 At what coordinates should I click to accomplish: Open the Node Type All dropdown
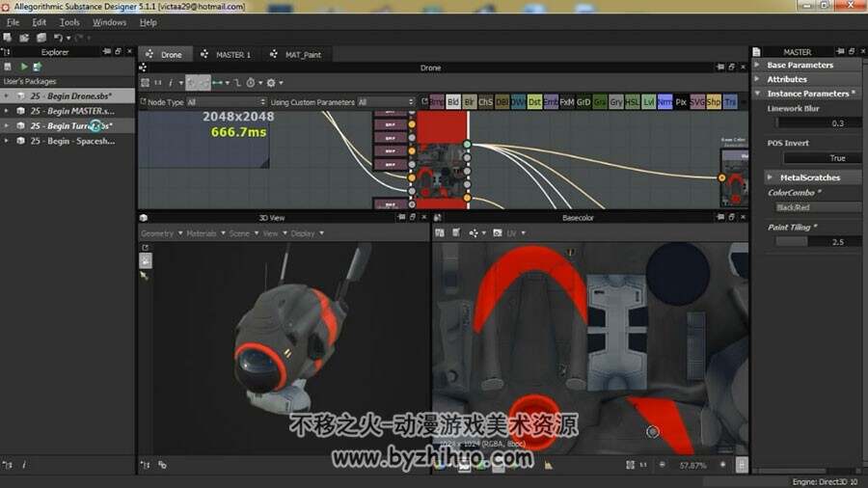point(226,102)
